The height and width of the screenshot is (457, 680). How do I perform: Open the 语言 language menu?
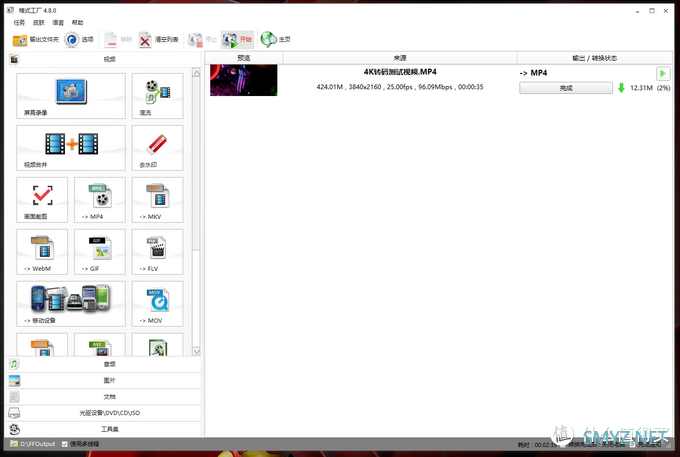(58, 23)
